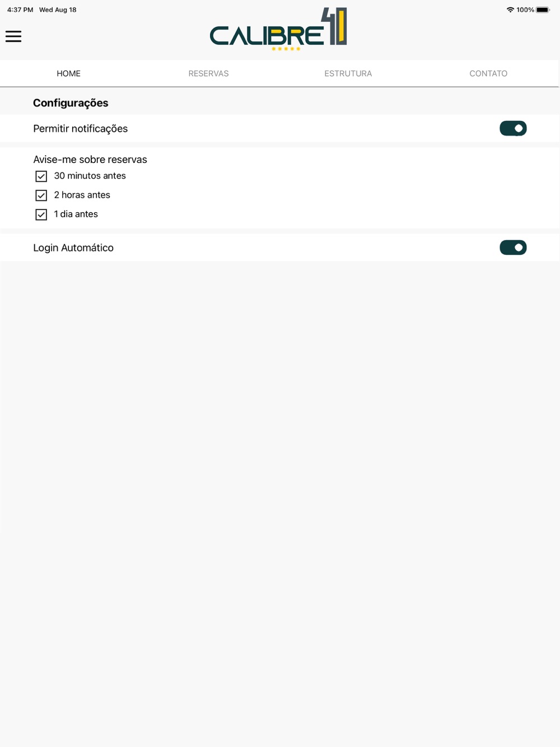Image resolution: width=560 pixels, height=747 pixels.
Task: Open the RESERVAS tab
Action: pos(208,73)
